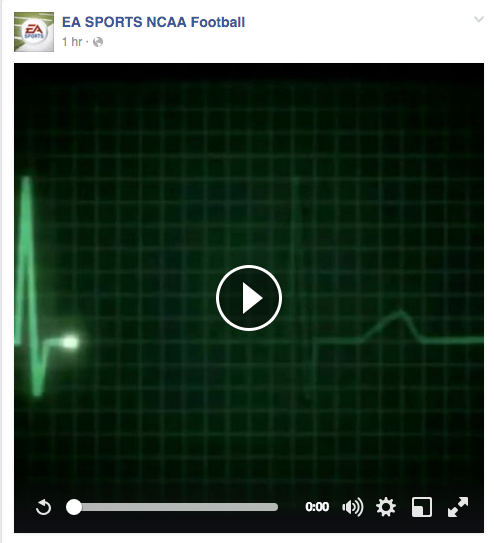Click the small wave bump on the heartbeat line
The height and width of the screenshot is (543, 494).
(x=391, y=326)
